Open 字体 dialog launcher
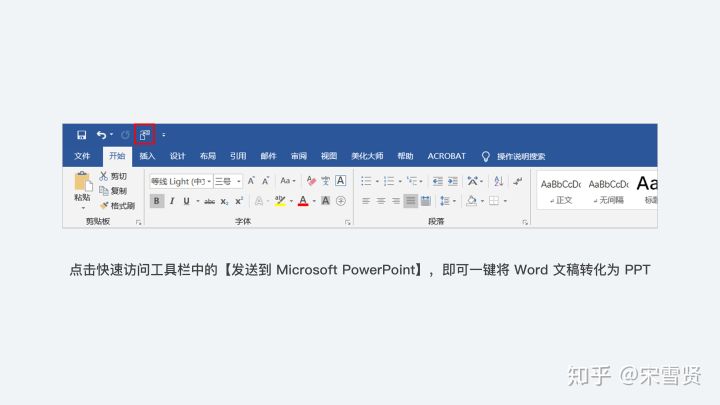 348,222
